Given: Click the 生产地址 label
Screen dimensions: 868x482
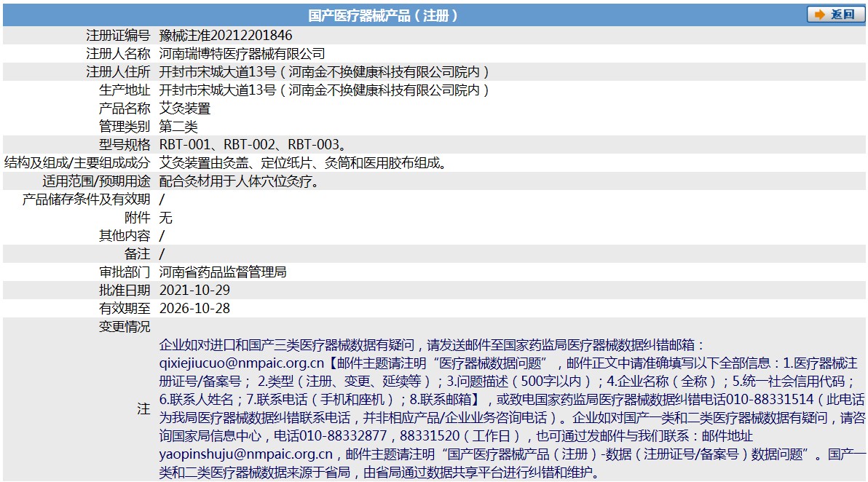Looking at the screenshot, I should [125, 90].
